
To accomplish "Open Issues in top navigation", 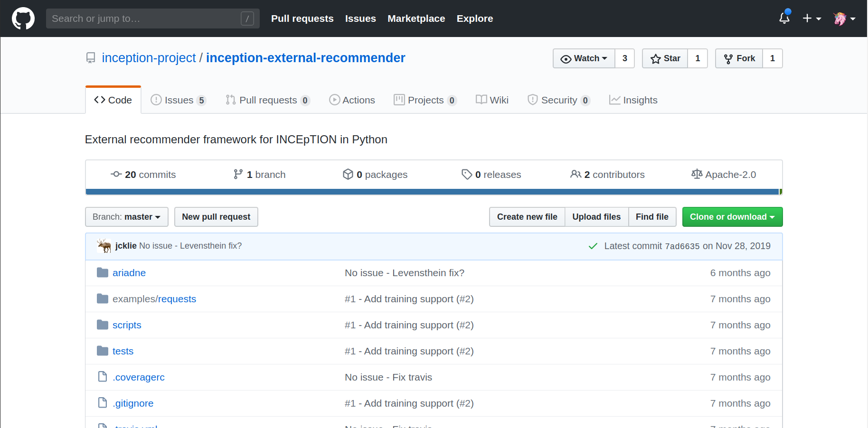I will 360,19.
